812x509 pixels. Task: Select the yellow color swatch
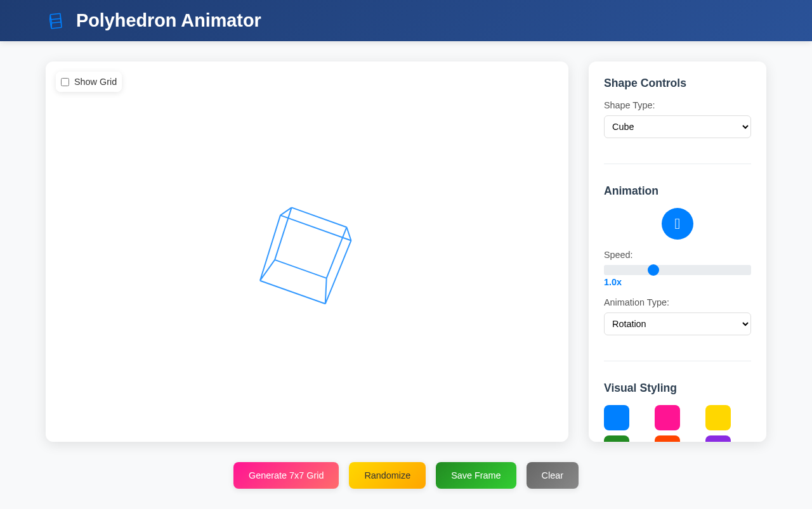click(x=717, y=418)
